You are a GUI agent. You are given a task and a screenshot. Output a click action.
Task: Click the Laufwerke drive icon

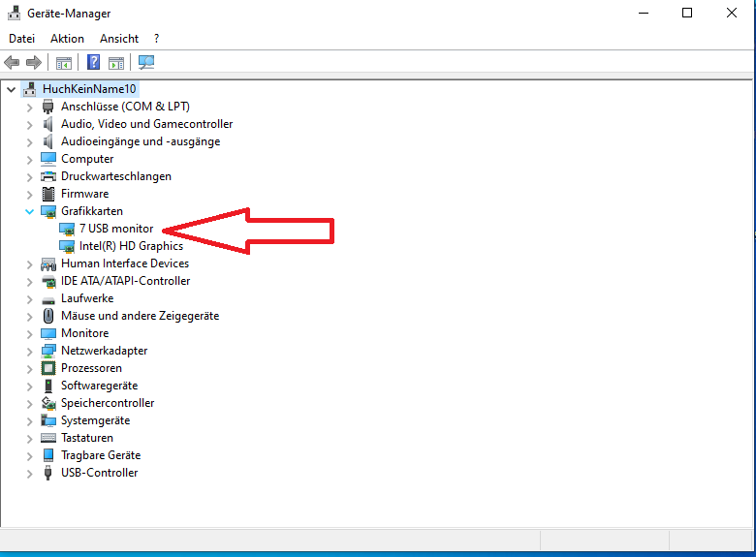coord(48,300)
